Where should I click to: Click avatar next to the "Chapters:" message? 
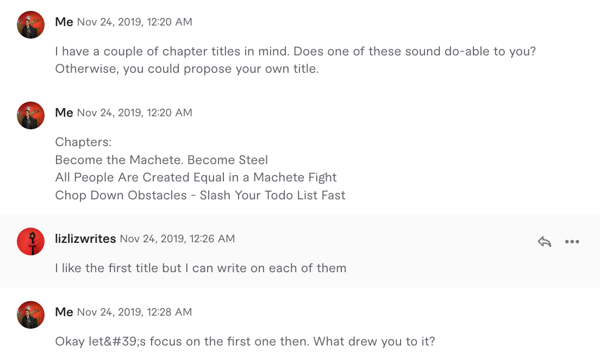coord(31,115)
